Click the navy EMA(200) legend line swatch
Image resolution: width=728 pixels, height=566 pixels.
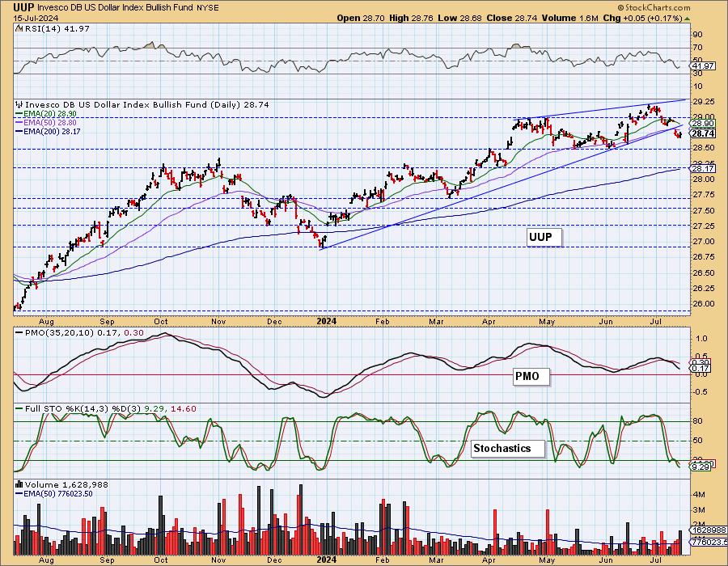pos(19,131)
